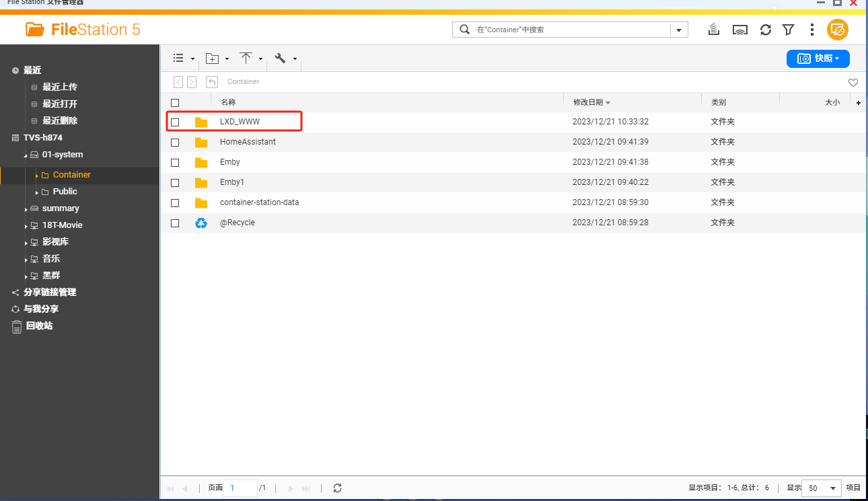Click the remote mount icon in header
The height and width of the screenshot is (501, 868).
click(740, 30)
